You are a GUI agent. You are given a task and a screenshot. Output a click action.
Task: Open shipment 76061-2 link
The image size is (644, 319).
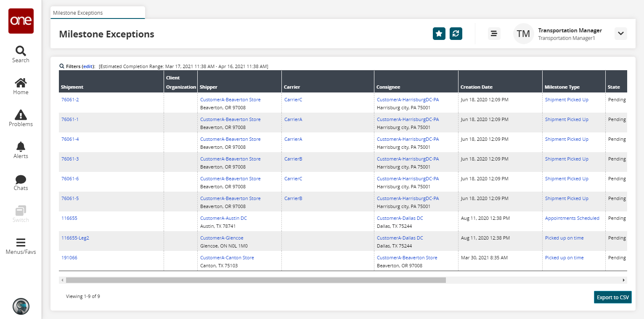click(x=70, y=100)
